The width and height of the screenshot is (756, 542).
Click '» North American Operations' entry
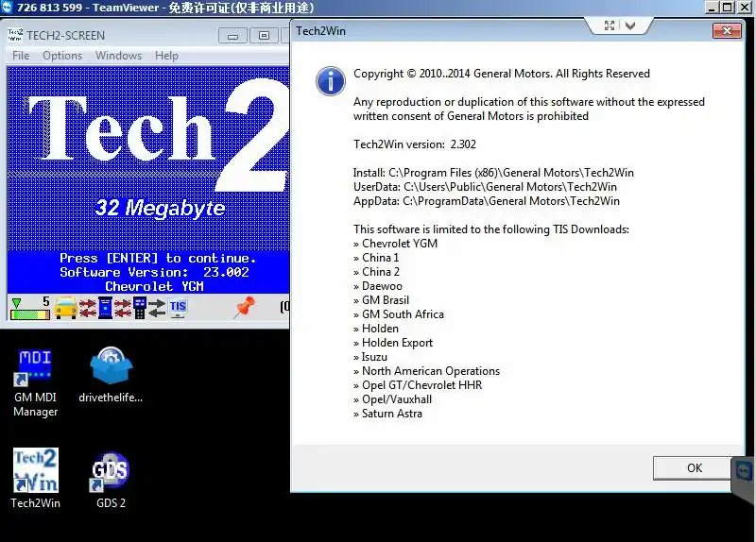(x=427, y=371)
